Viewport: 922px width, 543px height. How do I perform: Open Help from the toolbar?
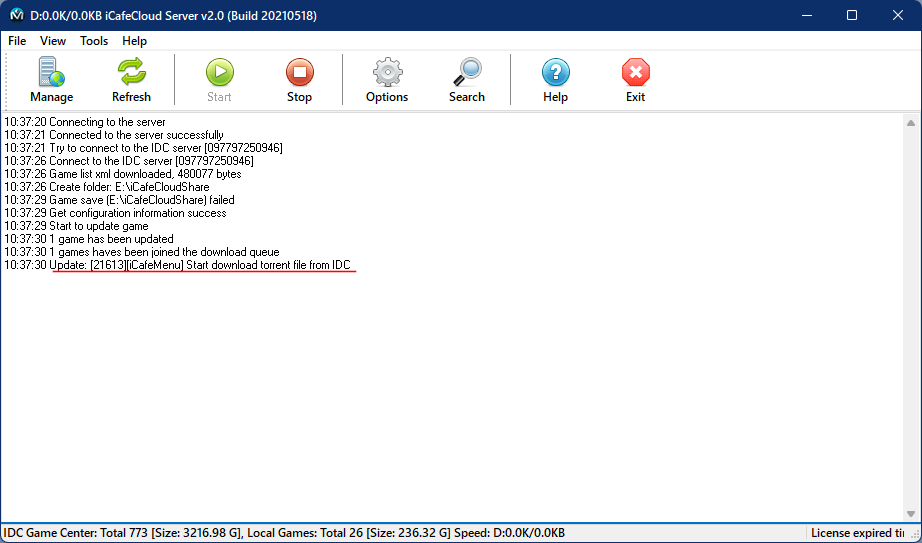[x=555, y=80]
